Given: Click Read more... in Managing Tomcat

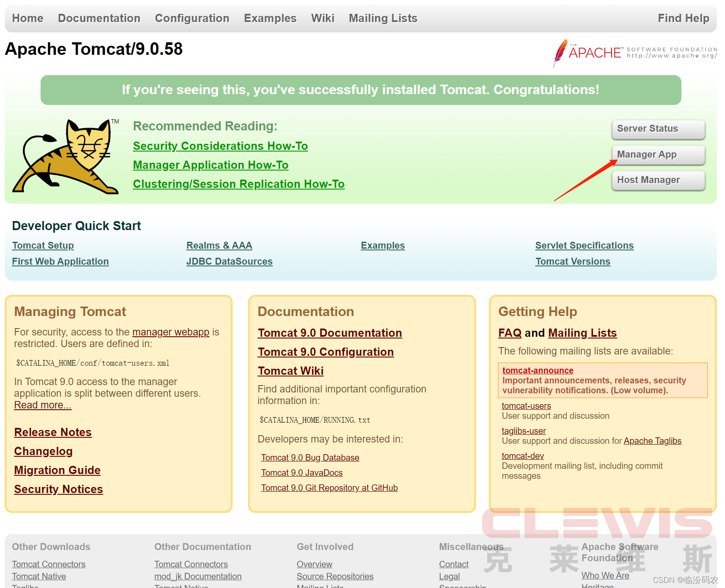Looking at the screenshot, I should [x=43, y=405].
